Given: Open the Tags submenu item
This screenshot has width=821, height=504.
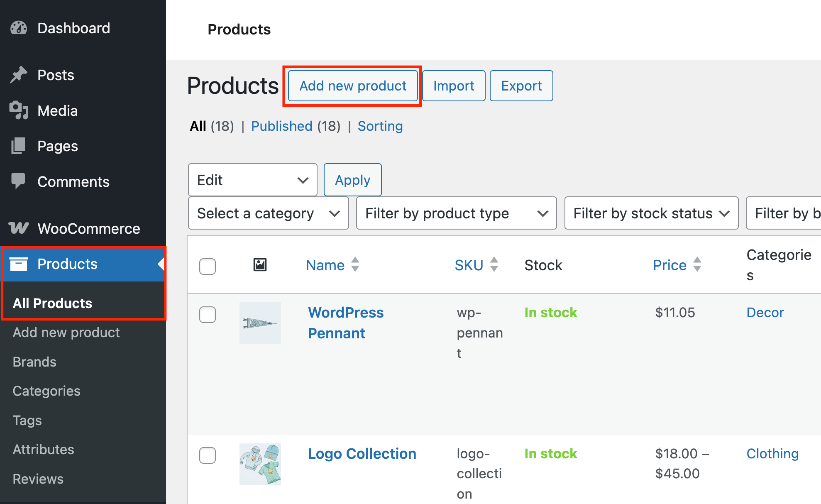Looking at the screenshot, I should click(x=27, y=421).
